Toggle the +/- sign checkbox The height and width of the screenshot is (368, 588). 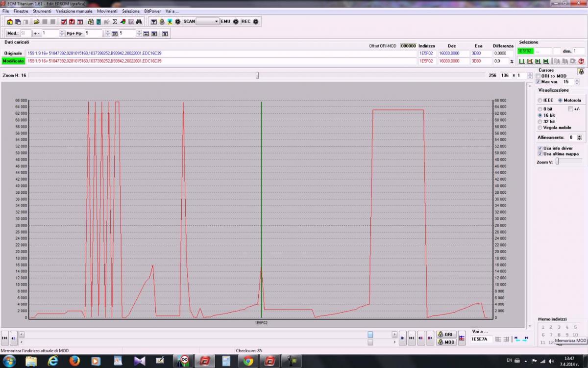point(570,109)
